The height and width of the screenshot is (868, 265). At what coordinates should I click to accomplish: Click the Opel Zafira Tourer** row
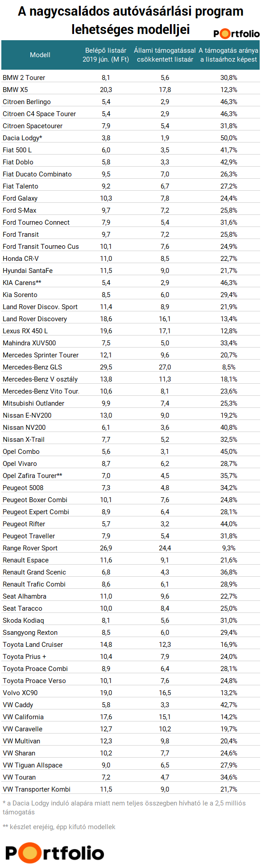point(131,476)
